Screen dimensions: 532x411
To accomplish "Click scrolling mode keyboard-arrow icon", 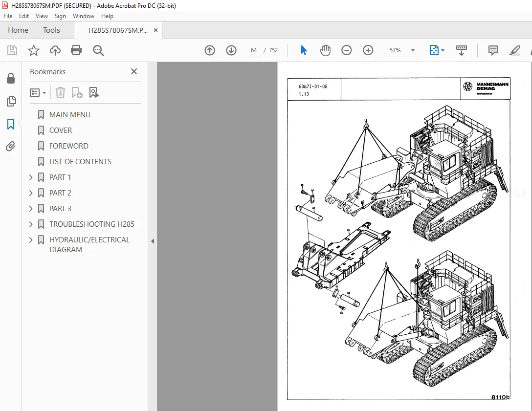I will point(462,50).
